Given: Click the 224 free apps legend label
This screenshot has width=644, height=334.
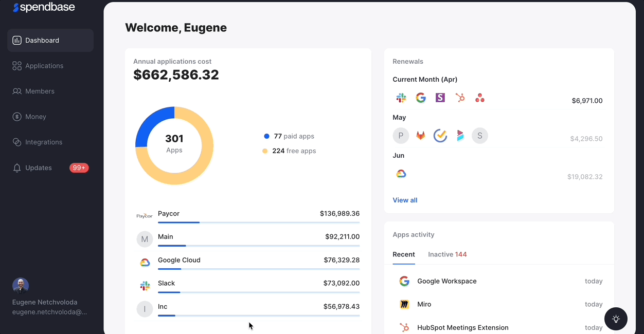Looking at the screenshot, I should pyautogui.click(x=294, y=151).
